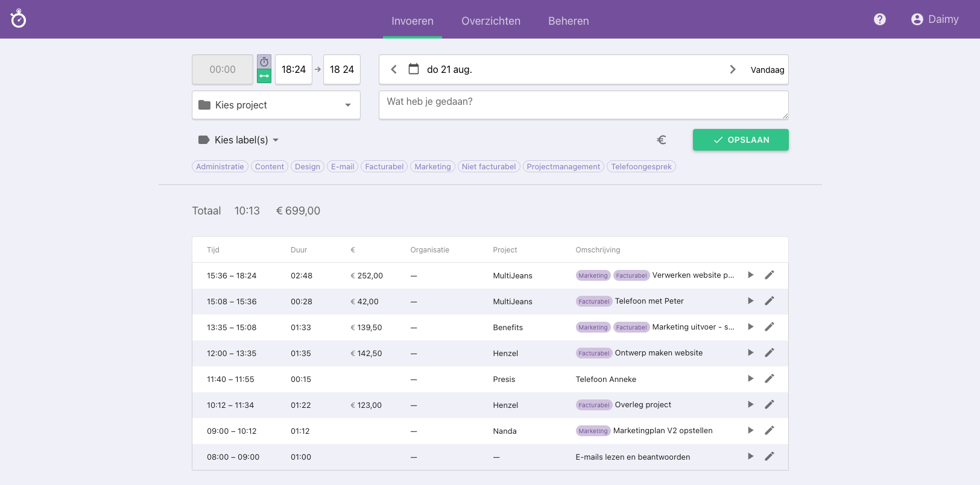The height and width of the screenshot is (485, 980).
Task: Jump to today with Vandaag
Action: tap(767, 70)
